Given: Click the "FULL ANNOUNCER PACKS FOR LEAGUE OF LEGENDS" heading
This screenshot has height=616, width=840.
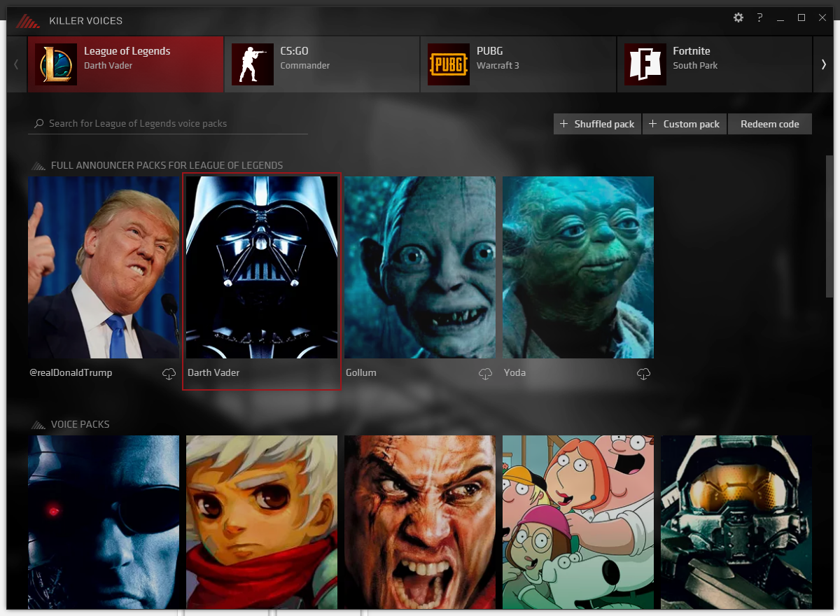Looking at the screenshot, I should point(167,165).
